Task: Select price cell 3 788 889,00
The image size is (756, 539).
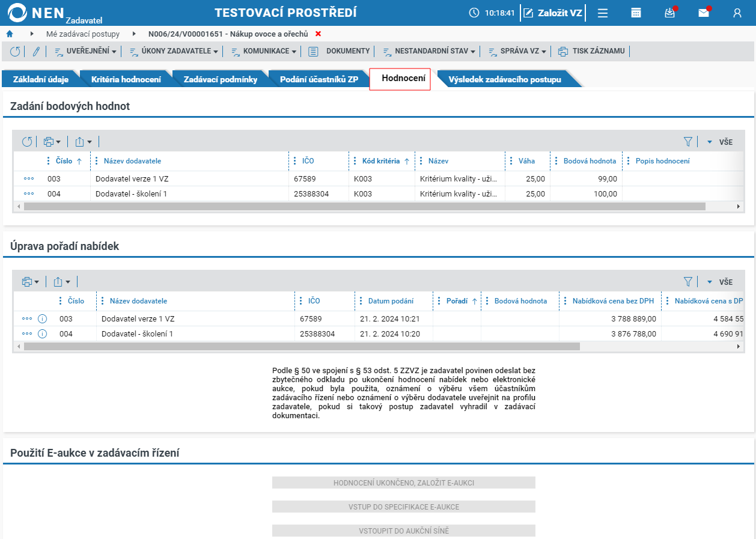Action: pos(610,318)
